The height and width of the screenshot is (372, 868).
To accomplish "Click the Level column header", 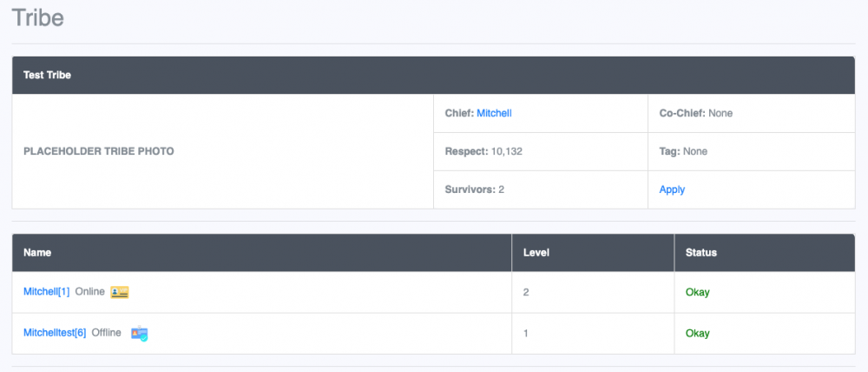I will (x=536, y=253).
